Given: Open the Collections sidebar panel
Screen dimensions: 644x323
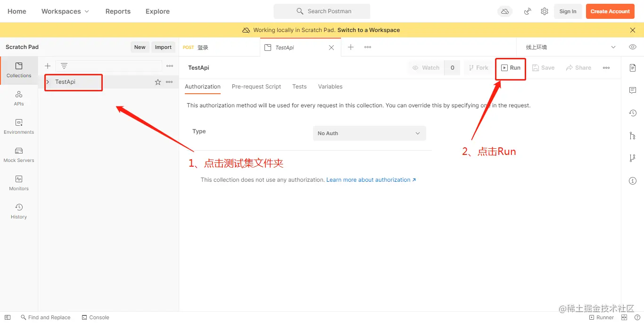Looking at the screenshot, I should [19, 70].
